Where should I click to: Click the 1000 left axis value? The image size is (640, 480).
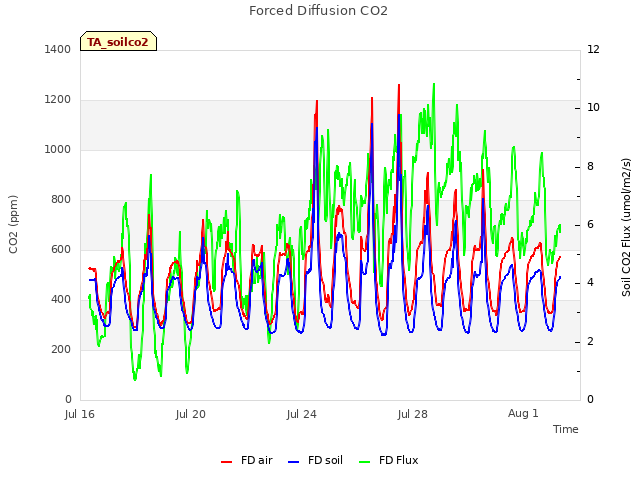tap(58, 149)
